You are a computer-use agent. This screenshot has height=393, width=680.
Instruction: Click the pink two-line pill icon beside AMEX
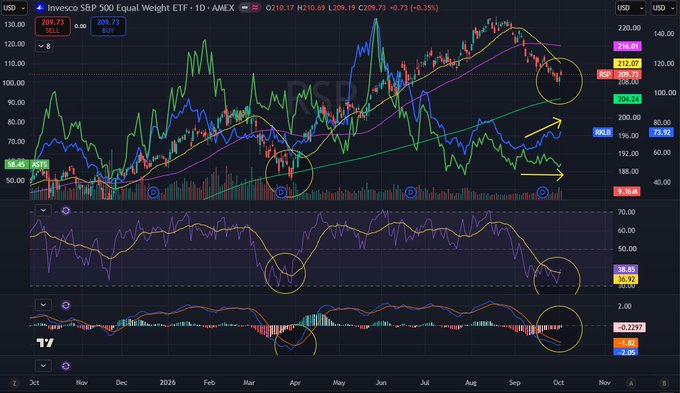[255, 8]
